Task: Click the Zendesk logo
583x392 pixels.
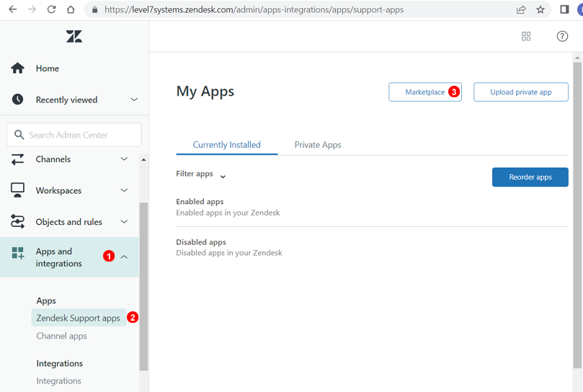Action: point(74,37)
